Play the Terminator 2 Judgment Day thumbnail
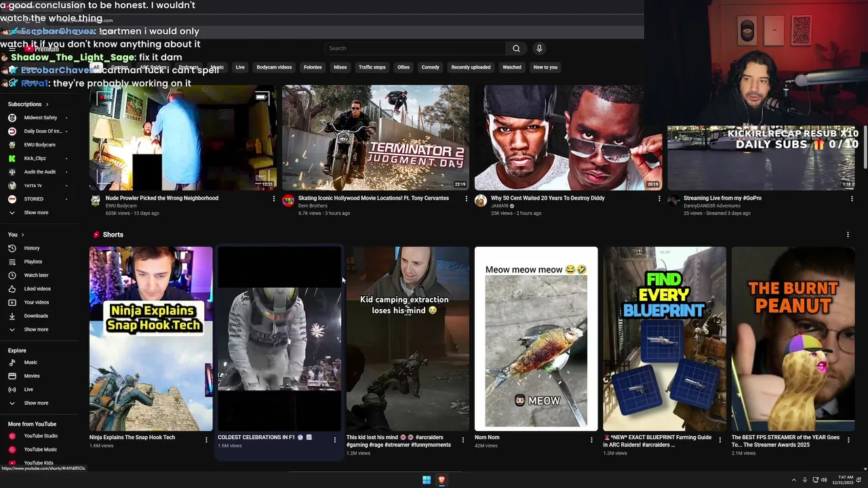868x488 pixels. click(x=375, y=137)
